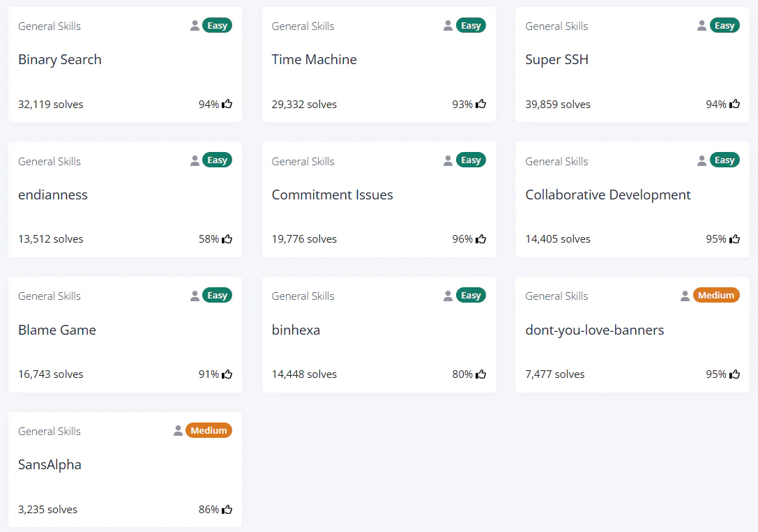
Task: Click the 80% rating on binhexa
Action: tap(462, 374)
